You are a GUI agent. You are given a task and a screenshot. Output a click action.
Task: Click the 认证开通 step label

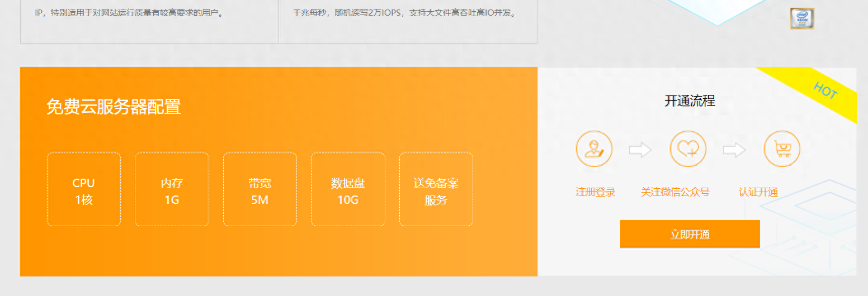(758, 192)
